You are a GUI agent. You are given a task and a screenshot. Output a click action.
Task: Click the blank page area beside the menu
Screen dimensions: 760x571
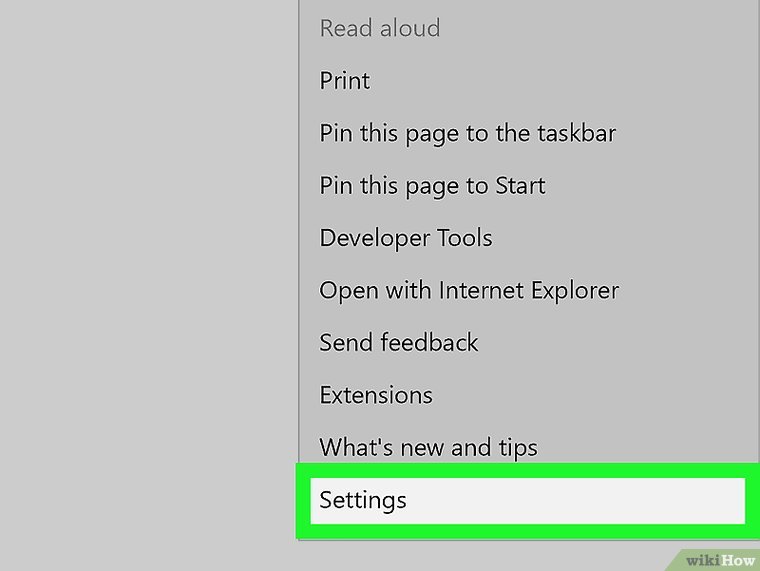150,280
